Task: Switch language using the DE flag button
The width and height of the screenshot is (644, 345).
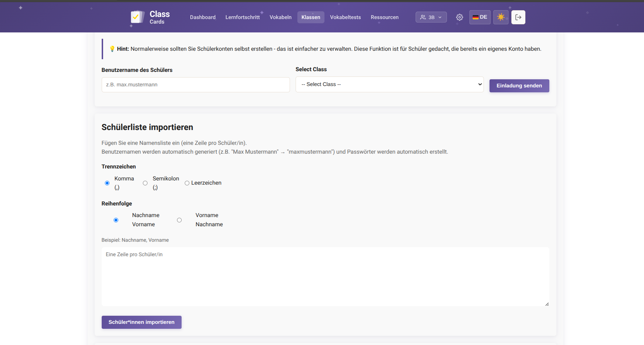Action: (x=480, y=17)
